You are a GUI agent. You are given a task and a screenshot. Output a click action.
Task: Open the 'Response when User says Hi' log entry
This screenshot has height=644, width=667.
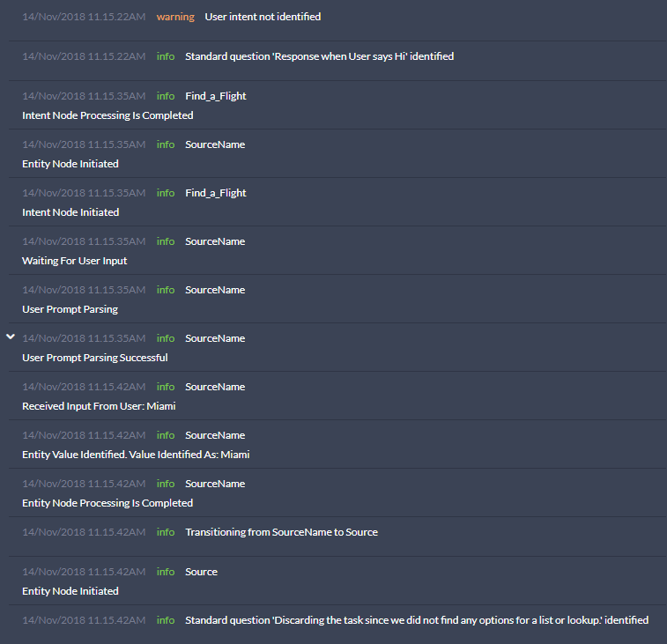coord(337,61)
